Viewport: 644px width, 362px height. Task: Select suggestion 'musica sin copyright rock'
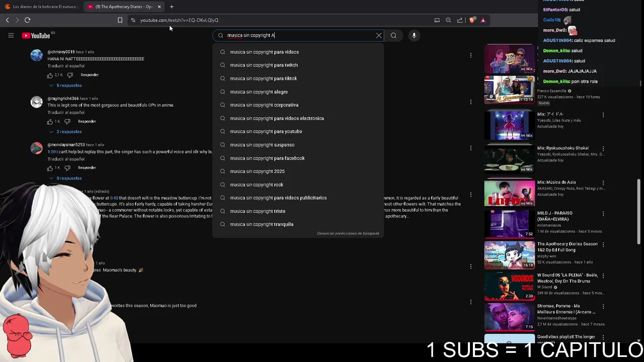pos(298,185)
